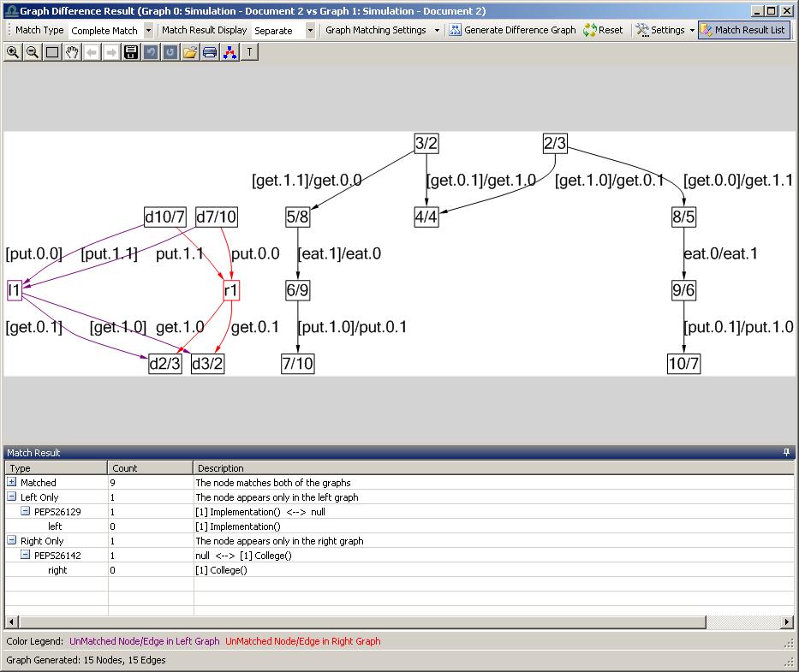Click the zoom out magnifier tool
The height and width of the screenshot is (672, 799).
tap(32, 52)
